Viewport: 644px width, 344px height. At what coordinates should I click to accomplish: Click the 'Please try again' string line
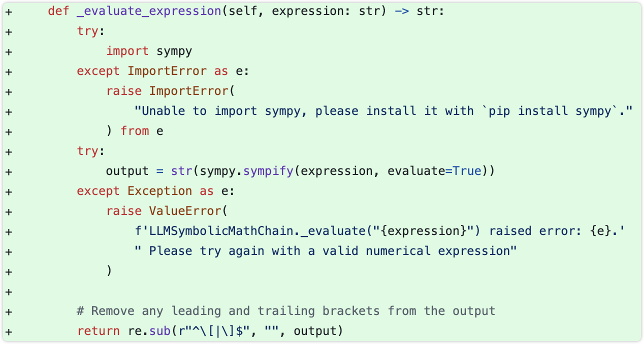(325, 251)
